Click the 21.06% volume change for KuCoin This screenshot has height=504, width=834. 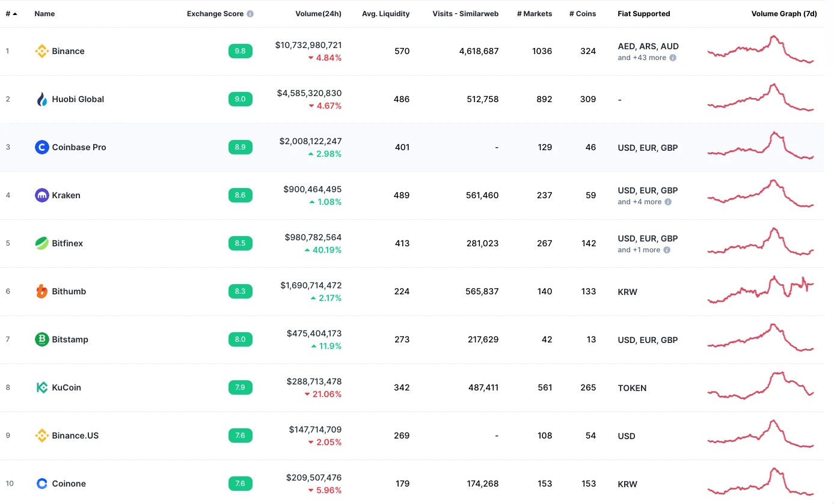coord(323,394)
